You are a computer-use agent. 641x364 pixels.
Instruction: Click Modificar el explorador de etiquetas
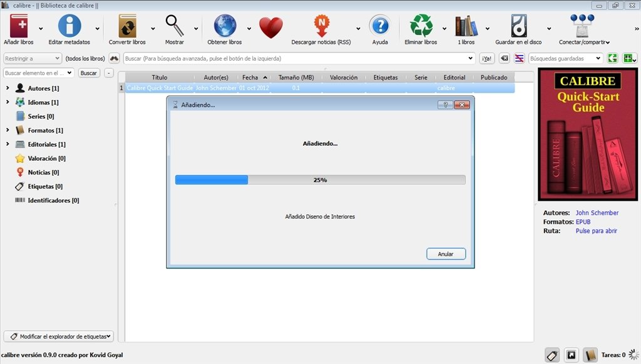59,336
